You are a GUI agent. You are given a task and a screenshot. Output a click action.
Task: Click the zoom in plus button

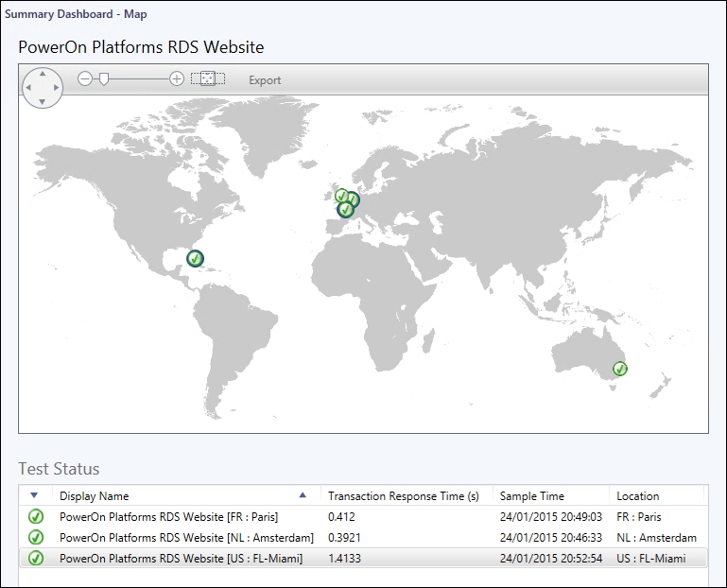(176, 78)
